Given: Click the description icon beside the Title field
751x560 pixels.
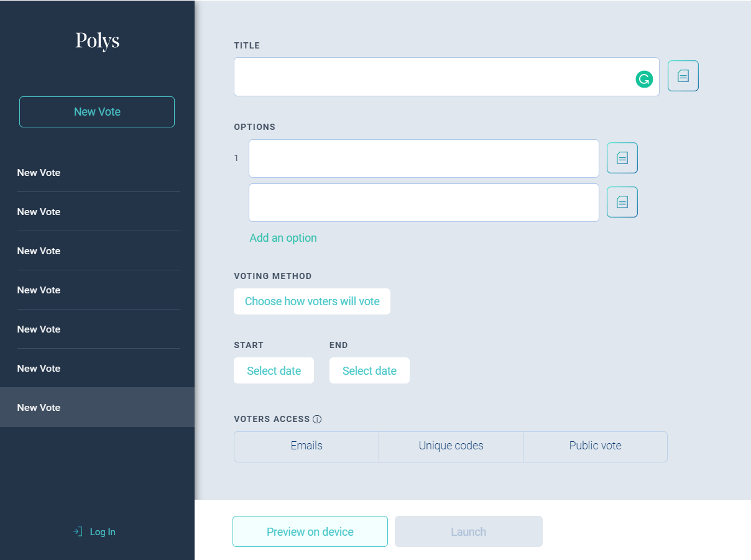Looking at the screenshot, I should tap(683, 76).
